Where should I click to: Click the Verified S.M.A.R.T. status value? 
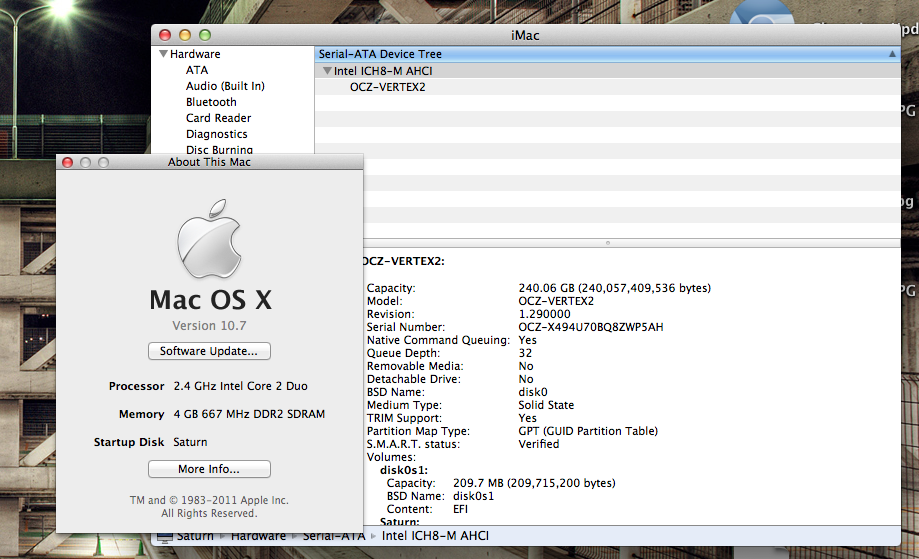[x=539, y=444]
